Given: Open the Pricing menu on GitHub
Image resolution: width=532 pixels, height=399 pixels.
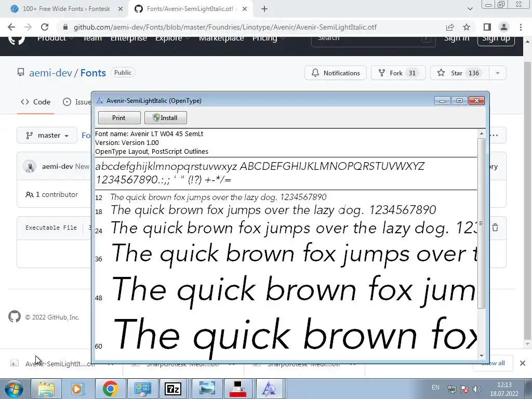Looking at the screenshot, I should 268,38.
